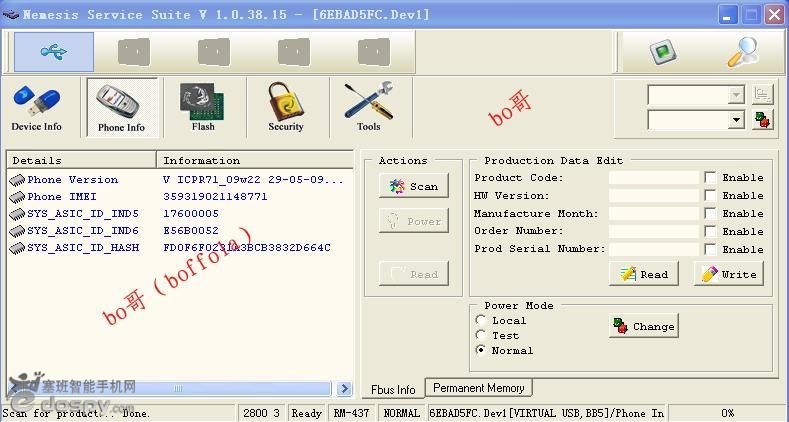Enable the Prod Serial Number checkbox
Image resolution: width=789 pixels, height=422 pixels.
(x=710, y=249)
